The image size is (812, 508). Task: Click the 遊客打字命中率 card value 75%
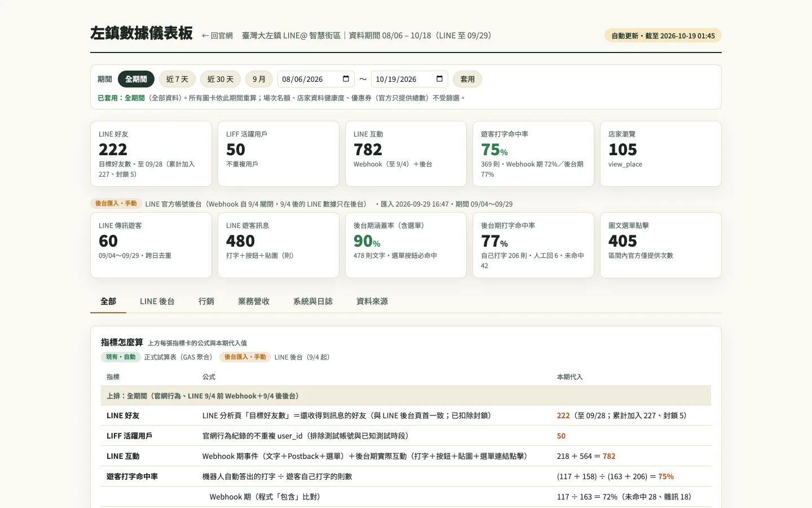click(495, 150)
